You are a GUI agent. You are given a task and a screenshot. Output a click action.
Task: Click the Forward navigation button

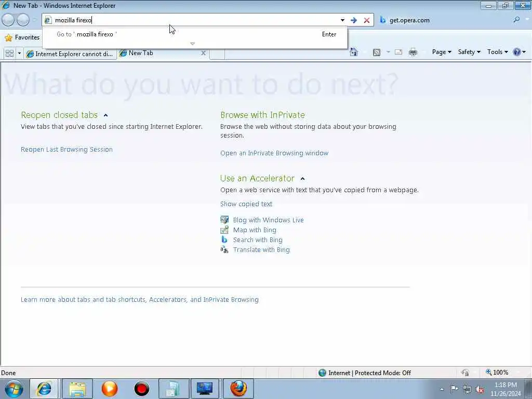(x=23, y=20)
